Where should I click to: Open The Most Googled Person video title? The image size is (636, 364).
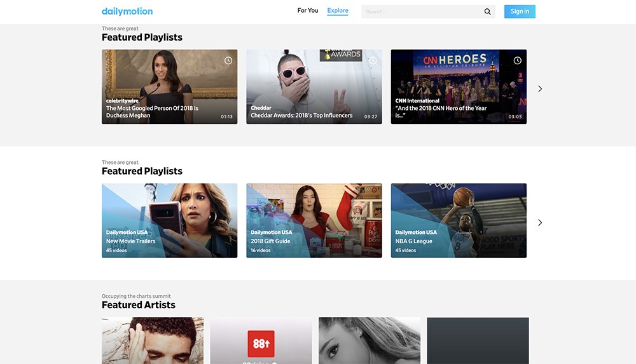click(x=152, y=112)
